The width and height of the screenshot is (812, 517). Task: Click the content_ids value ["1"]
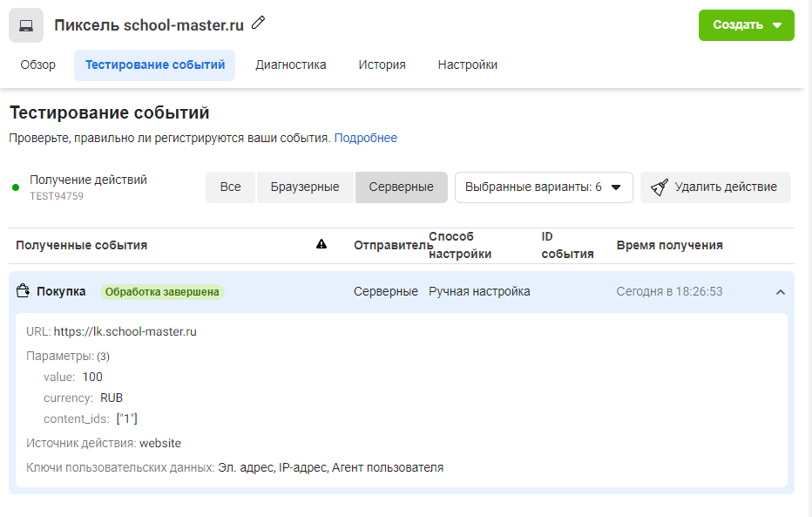click(x=127, y=418)
